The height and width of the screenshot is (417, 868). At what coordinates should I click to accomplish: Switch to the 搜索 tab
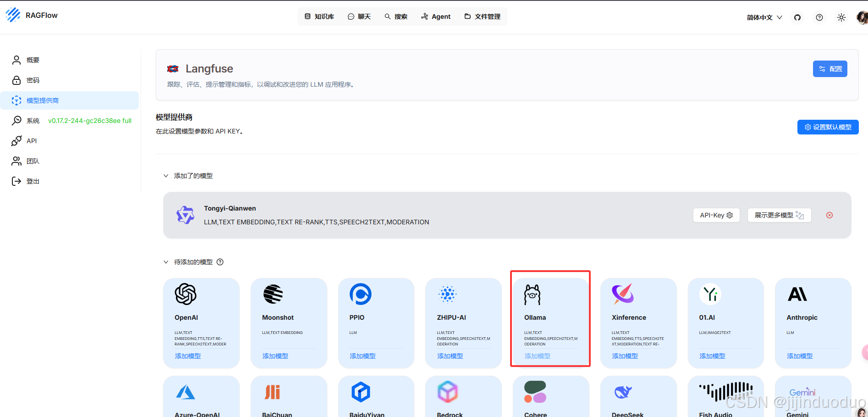(396, 17)
